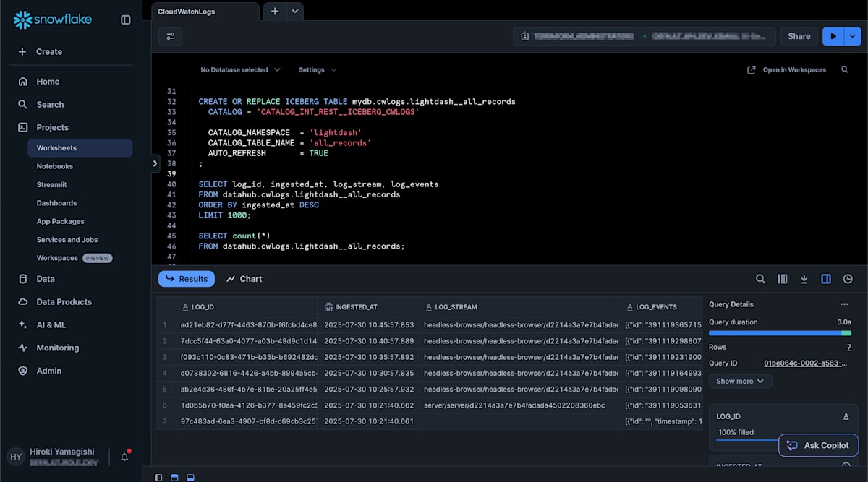The height and width of the screenshot is (482, 868).
Task: Click the LOG_EVENTS column header
Action: (x=660, y=306)
